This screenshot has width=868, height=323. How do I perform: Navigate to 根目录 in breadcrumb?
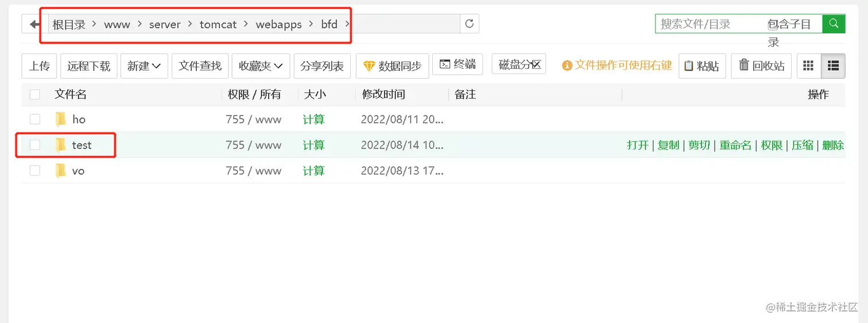[69, 24]
